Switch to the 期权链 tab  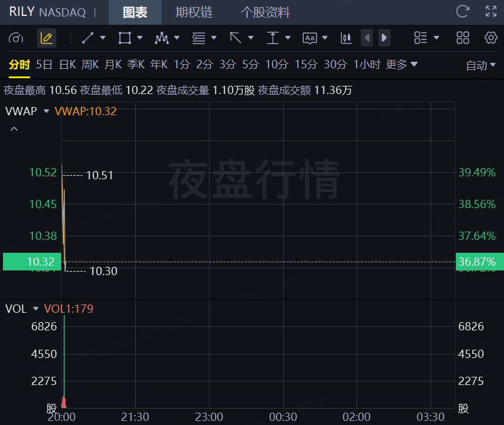point(194,12)
